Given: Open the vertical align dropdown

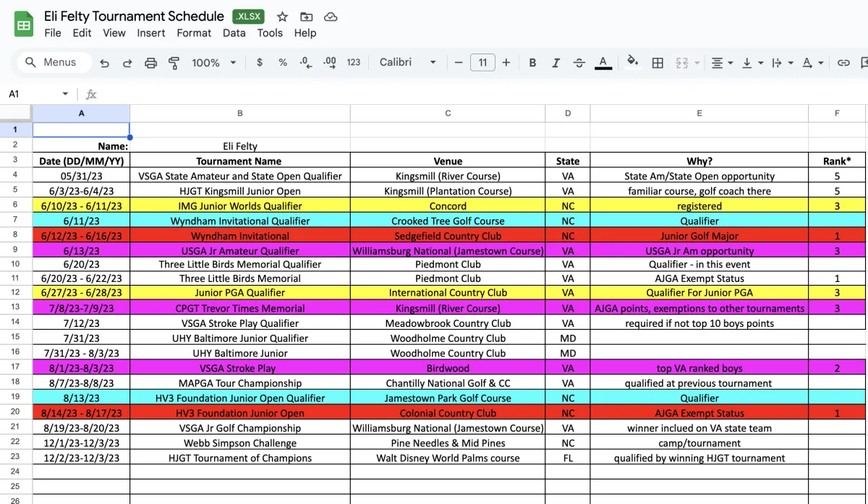Looking at the screenshot, I should (x=752, y=63).
